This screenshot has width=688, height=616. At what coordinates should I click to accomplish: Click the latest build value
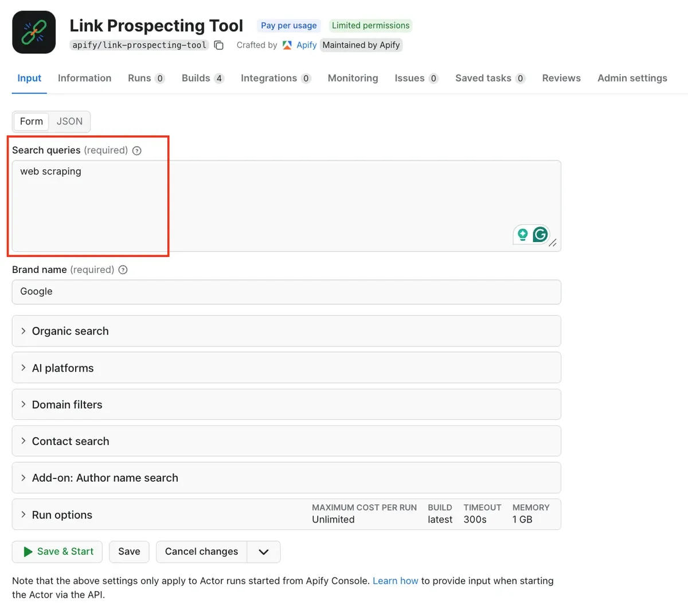click(x=440, y=520)
